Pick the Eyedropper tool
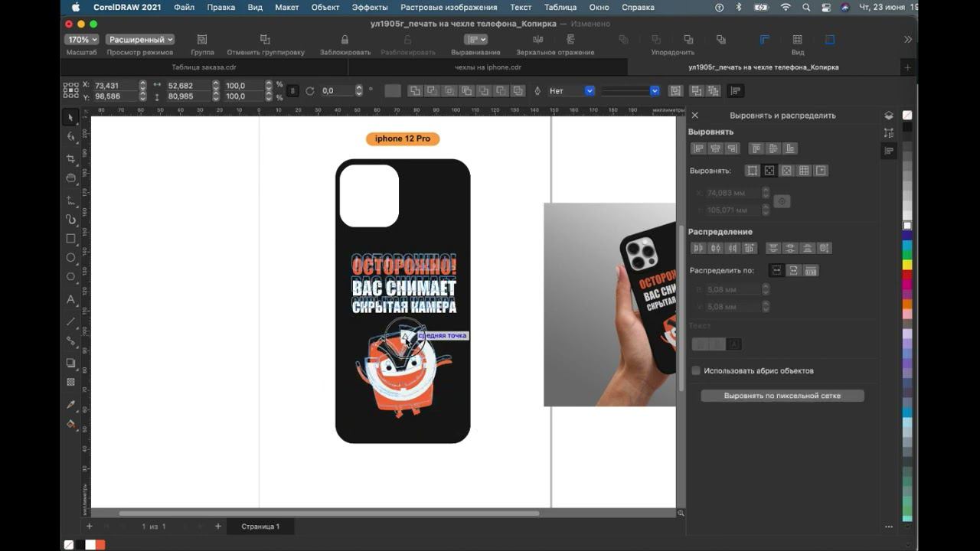 click(x=71, y=403)
